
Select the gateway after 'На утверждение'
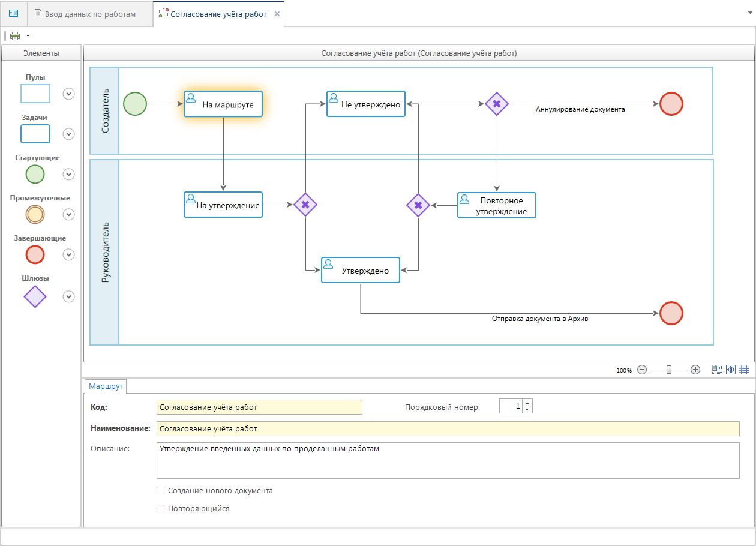click(x=305, y=205)
